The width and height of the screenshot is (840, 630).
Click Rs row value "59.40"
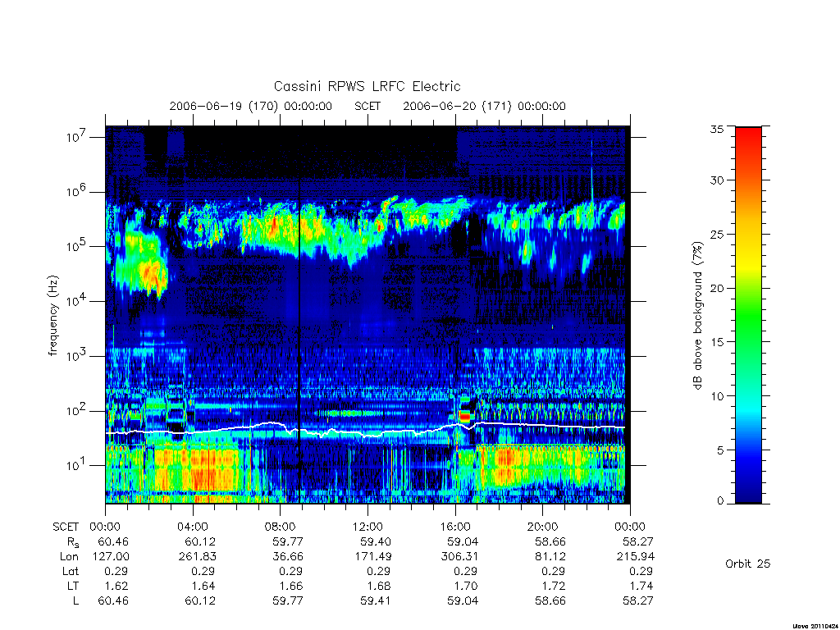click(375, 541)
